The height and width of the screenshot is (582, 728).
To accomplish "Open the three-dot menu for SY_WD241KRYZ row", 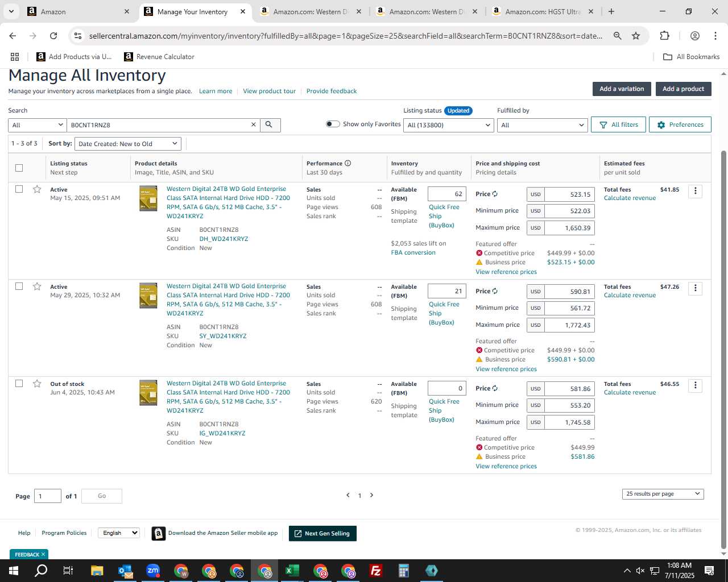I will click(x=696, y=289).
